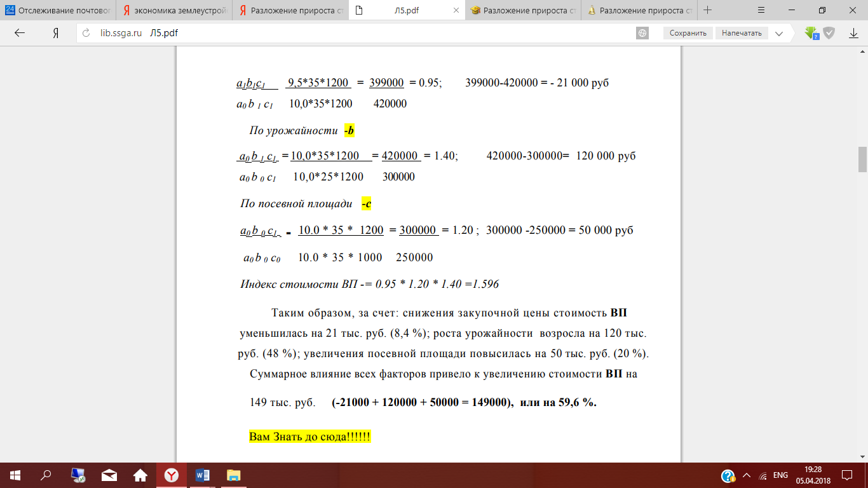This screenshot has width=868, height=488.
Task: Click the denominator '10,0*25*1200'
Action: (x=329, y=177)
